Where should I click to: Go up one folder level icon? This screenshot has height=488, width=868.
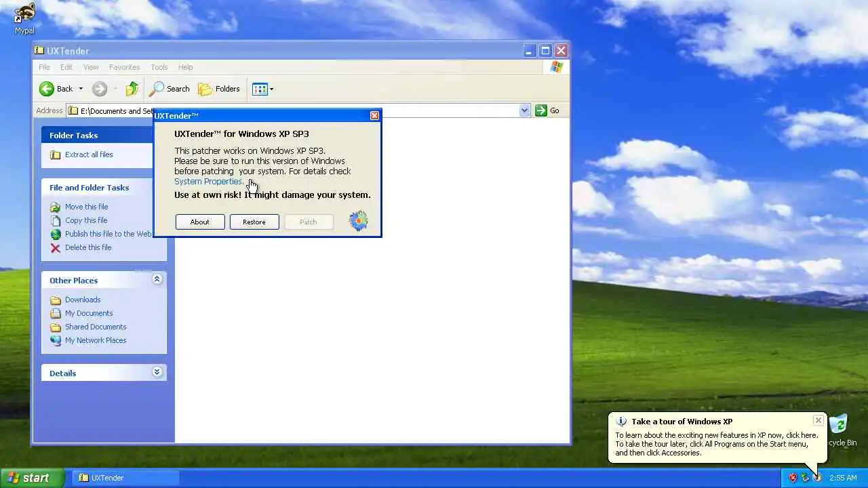(132, 89)
